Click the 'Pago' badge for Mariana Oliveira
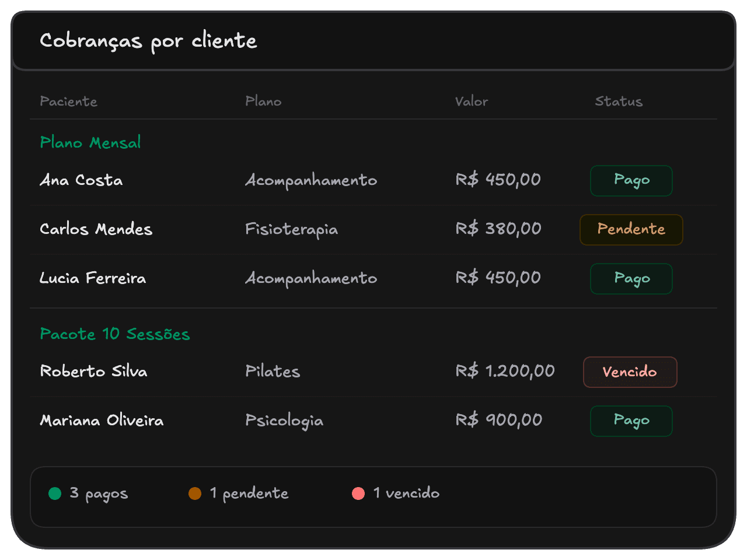Screen dimensions: 747x560 631,421
